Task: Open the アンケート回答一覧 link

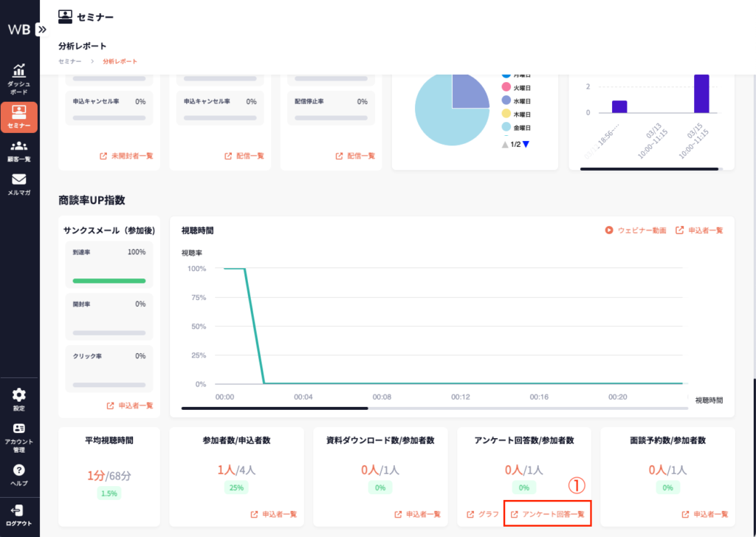Action: [x=547, y=514]
